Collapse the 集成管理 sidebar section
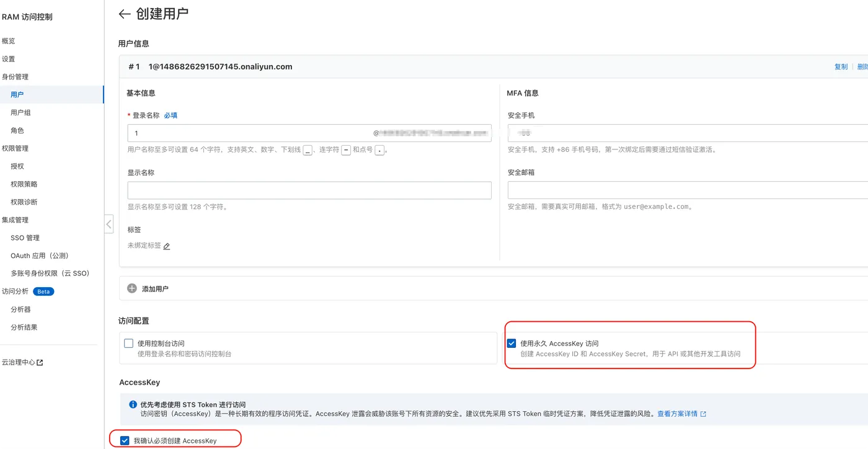This screenshot has height=449, width=868. 15,220
